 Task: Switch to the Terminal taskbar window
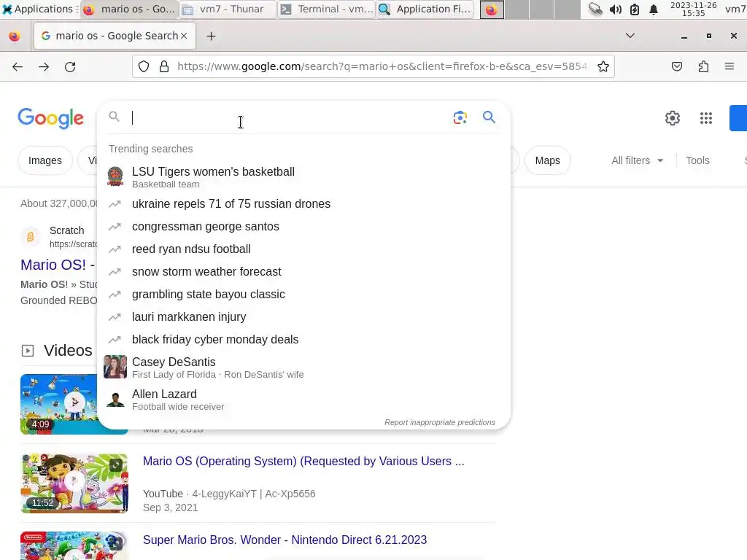click(x=327, y=9)
